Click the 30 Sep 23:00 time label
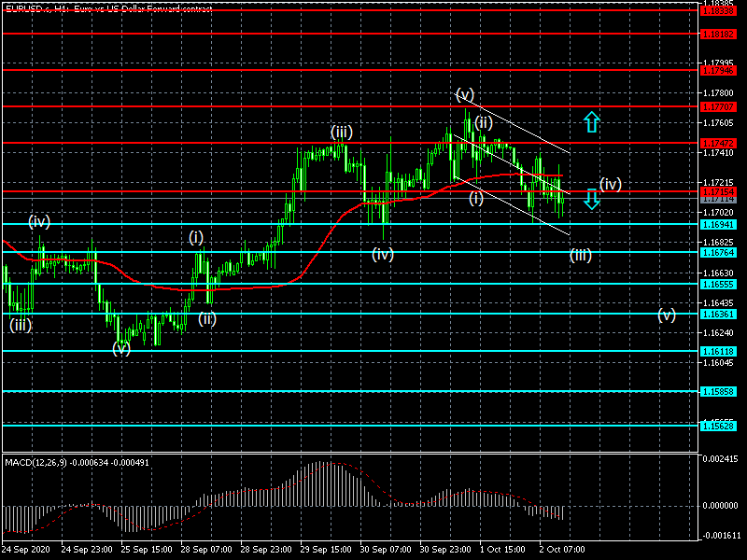 click(x=445, y=550)
